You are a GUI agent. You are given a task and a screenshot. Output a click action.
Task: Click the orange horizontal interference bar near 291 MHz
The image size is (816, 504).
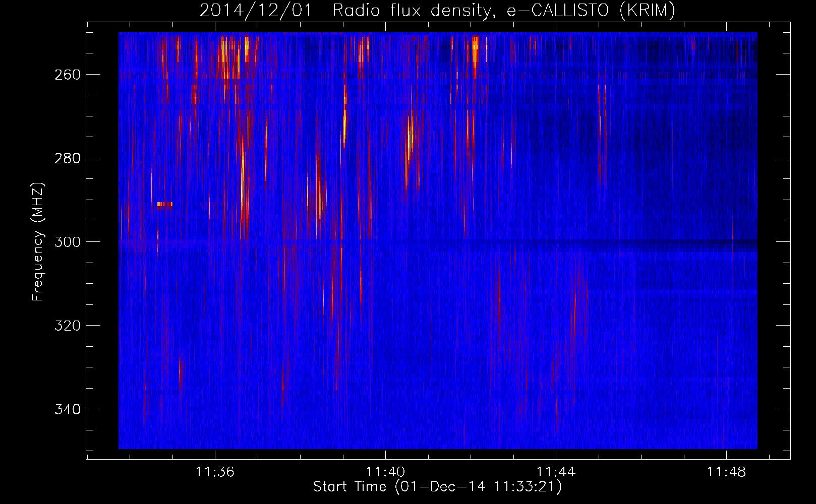[165, 205]
